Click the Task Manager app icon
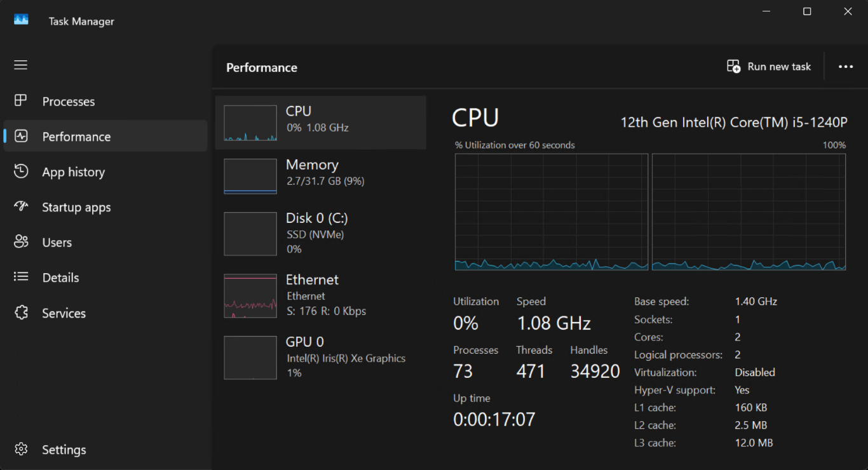 click(21, 20)
